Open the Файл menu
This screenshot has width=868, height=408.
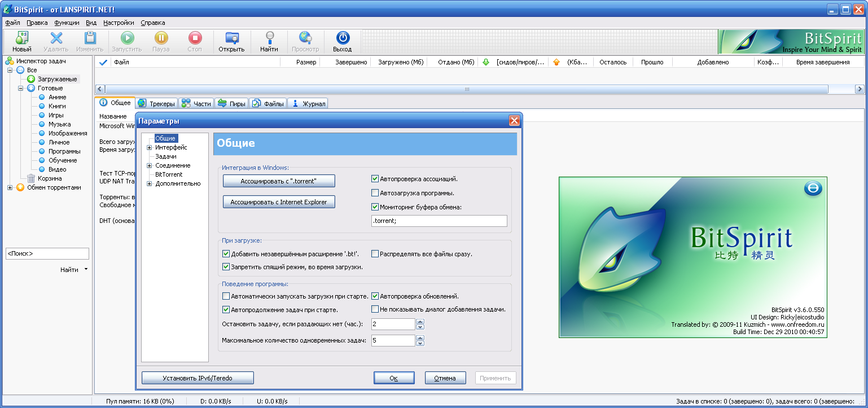[12, 23]
